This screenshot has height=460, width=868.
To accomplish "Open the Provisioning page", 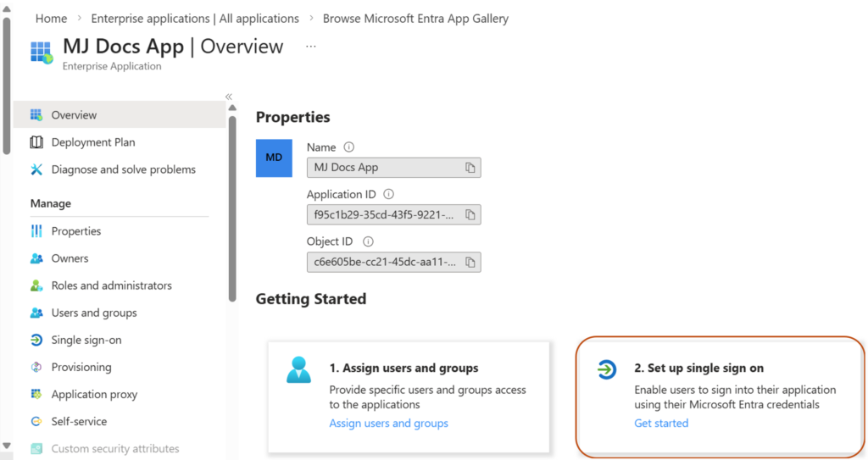I will [81, 367].
